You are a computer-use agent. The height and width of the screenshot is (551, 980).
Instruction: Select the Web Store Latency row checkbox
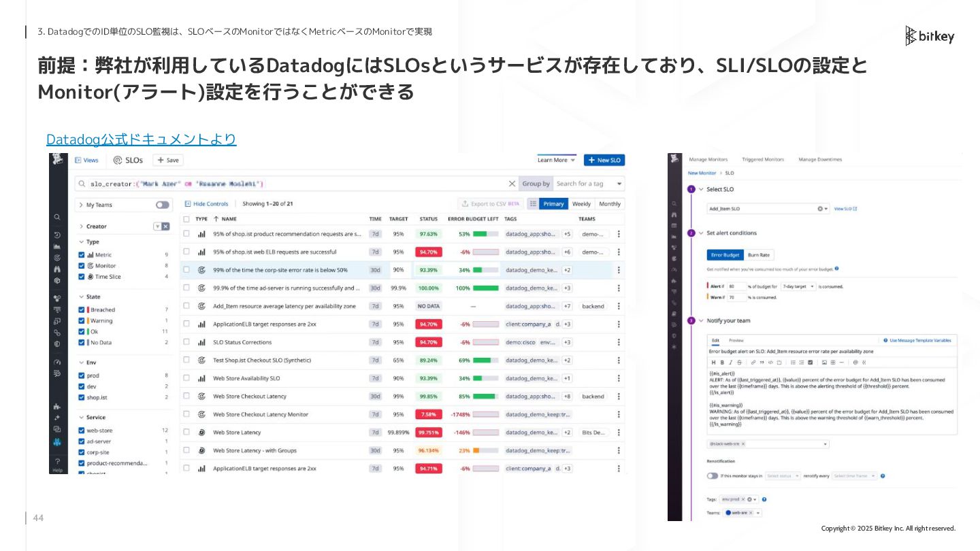186,432
